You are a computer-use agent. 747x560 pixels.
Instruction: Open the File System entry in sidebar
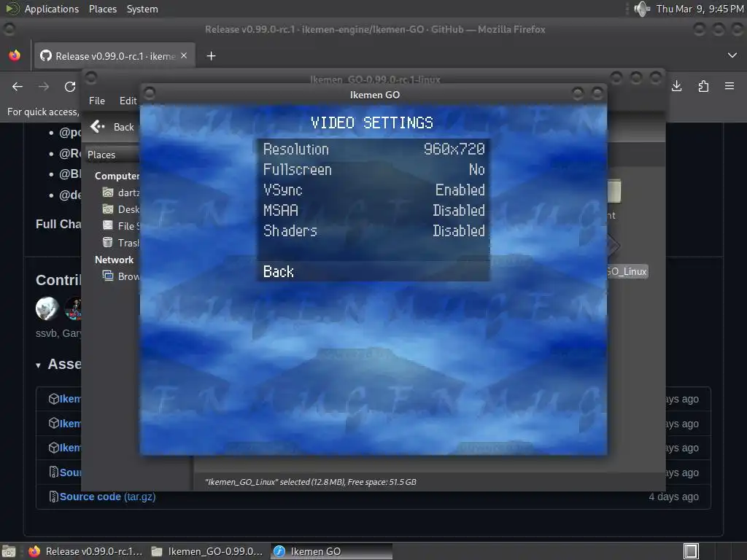(121, 226)
